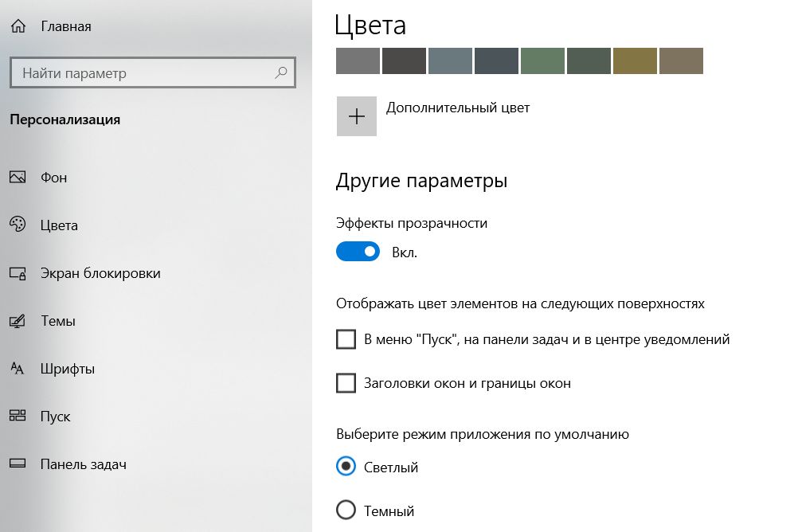Click the plus icon for custom color
The width and height of the screenshot is (798, 532).
click(x=356, y=116)
